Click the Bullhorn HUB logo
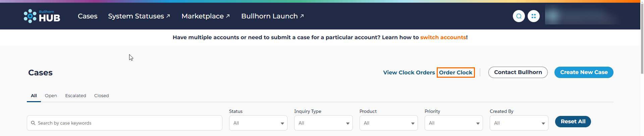This screenshot has width=644, height=136. [x=42, y=16]
